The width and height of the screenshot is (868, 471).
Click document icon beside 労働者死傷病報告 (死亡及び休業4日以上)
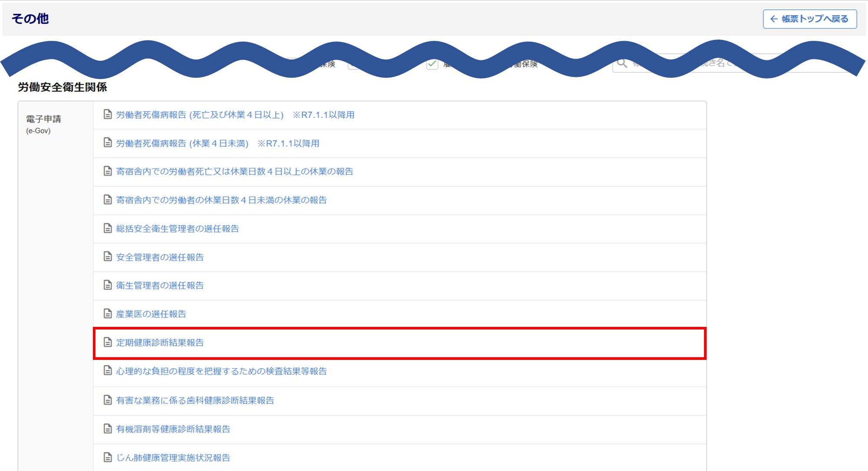pos(108,115)
